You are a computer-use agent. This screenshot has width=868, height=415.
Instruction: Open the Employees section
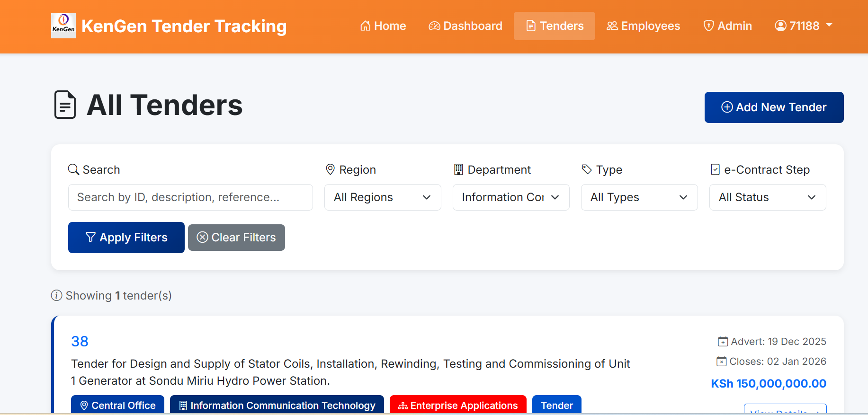pyautogui.click(x=644, y=26)
